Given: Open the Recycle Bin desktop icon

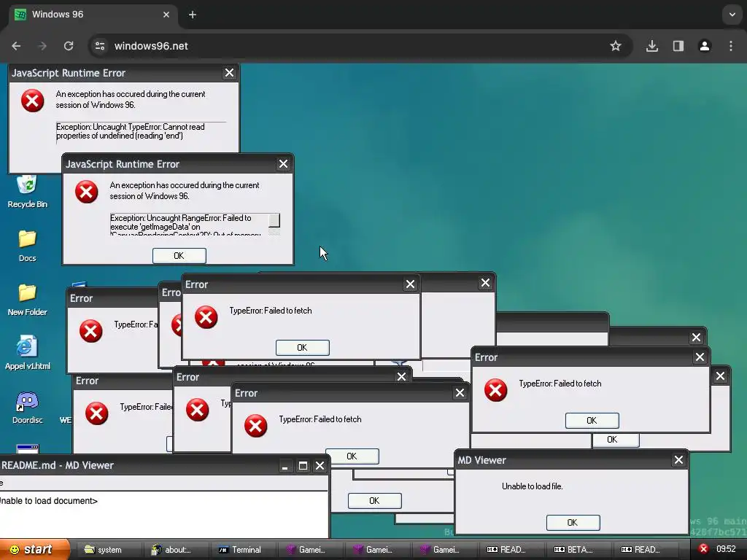Looking at the screenshot, I should coord(27,192).
